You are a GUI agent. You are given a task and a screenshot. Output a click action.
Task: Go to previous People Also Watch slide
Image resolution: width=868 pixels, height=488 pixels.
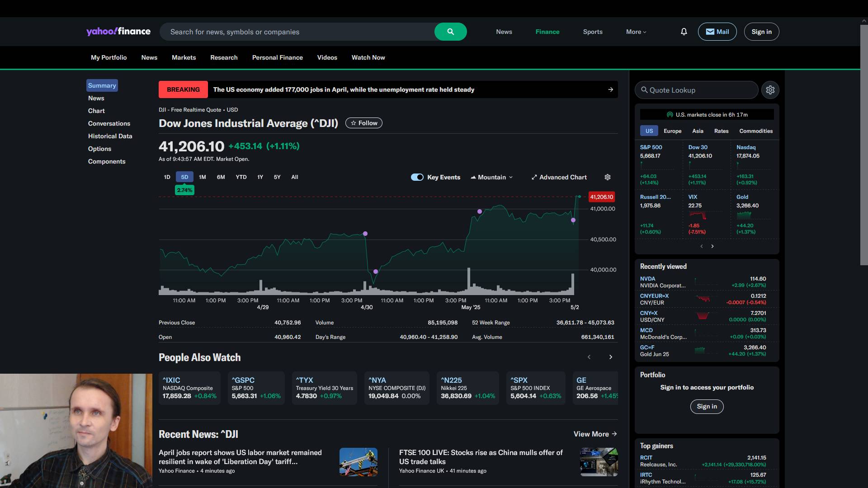pos(589,357)
